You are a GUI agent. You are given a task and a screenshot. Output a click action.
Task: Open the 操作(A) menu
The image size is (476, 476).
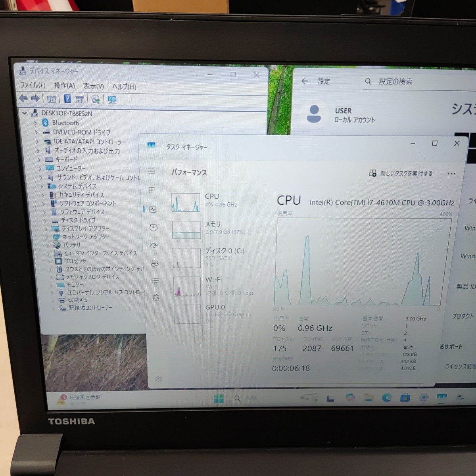pos(64,86)
